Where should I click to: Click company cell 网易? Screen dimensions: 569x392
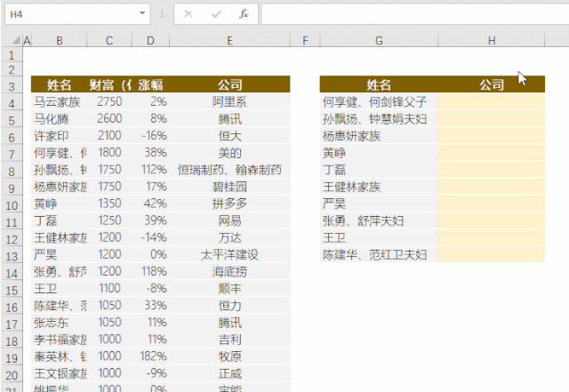(x=229, y=220)
